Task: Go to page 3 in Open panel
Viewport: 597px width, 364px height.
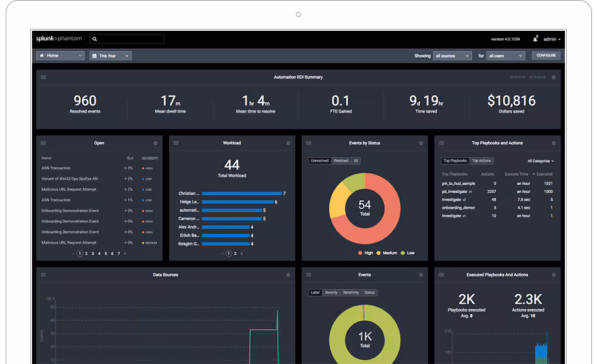Action: click(92, 254)
